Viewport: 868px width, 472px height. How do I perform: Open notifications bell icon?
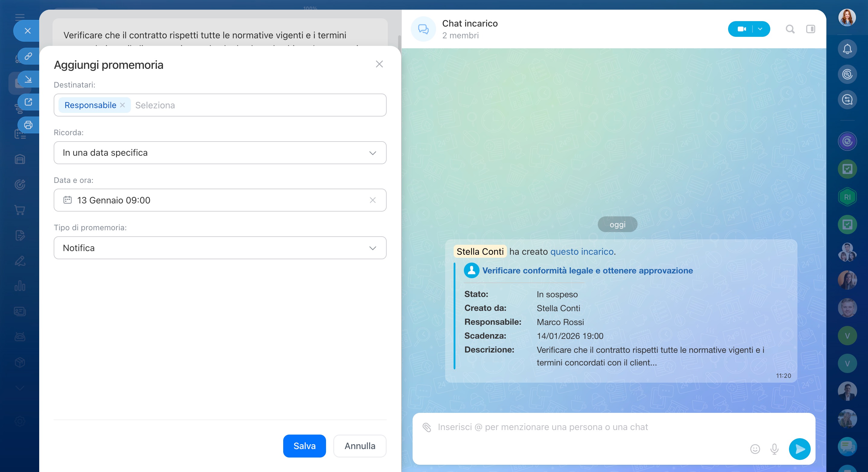tap(847, 49)
